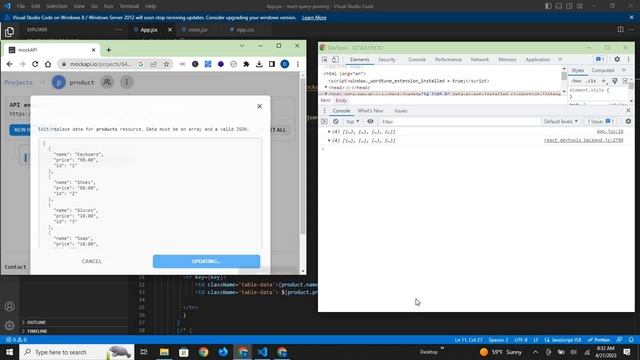Viewport: 640px width, 360px height.
Task: Open the react_devtools_backend.js source link
Action: pyautogui.click(x=583, y=140)
